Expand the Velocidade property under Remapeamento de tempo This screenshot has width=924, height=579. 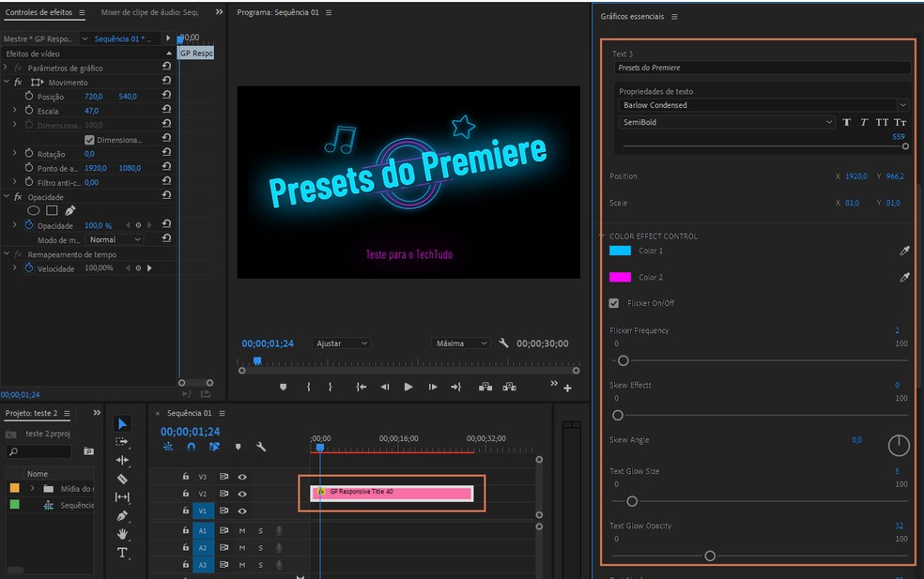[x=13, y=268]
